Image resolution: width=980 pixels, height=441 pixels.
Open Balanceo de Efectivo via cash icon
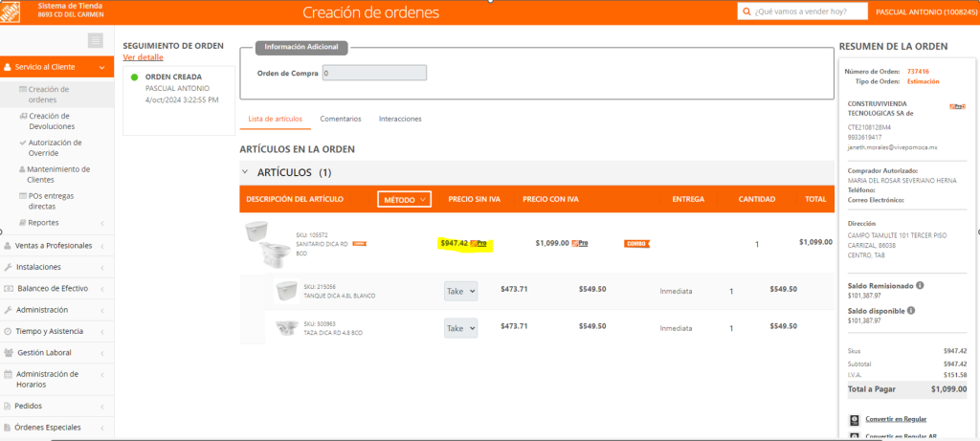8,289
